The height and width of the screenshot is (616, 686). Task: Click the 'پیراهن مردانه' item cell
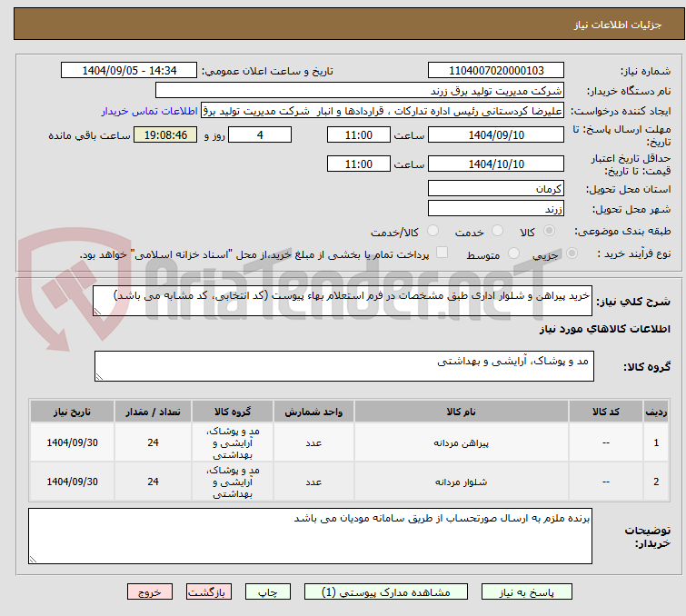coord(462,442)
